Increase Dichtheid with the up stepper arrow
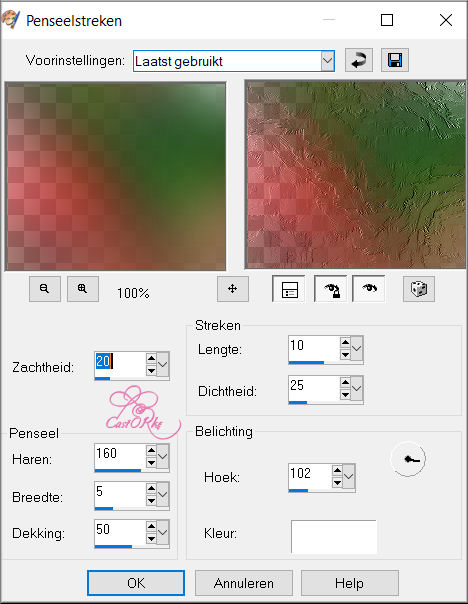 pyautogui.click(x=345, y=382)
